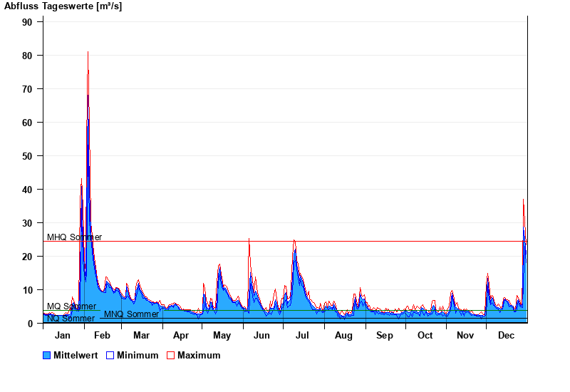Screen dimensions: 570x392
Task: Select the Feb month axis label
Action: click(102, 336)
